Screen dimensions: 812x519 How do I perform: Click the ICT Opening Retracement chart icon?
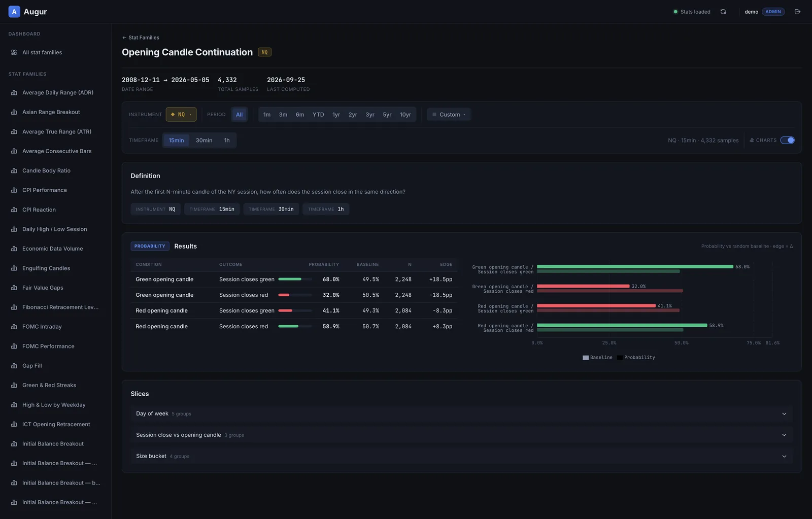[14, 424]
